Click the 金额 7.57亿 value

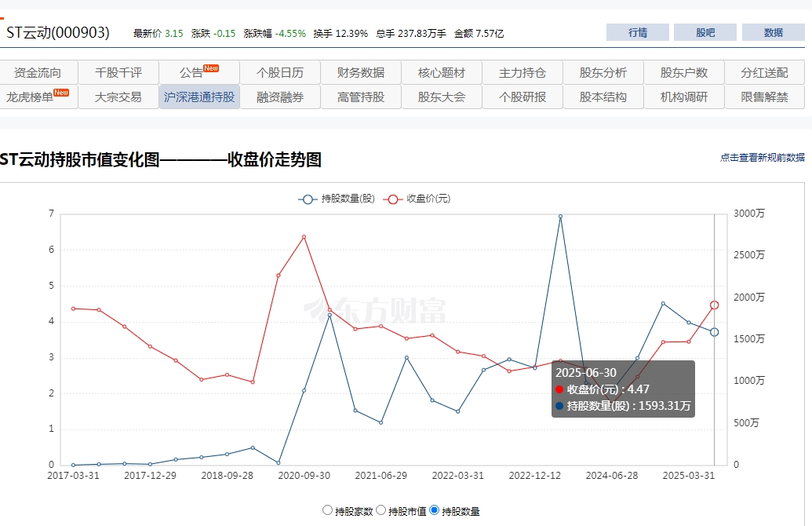(479, 34)
